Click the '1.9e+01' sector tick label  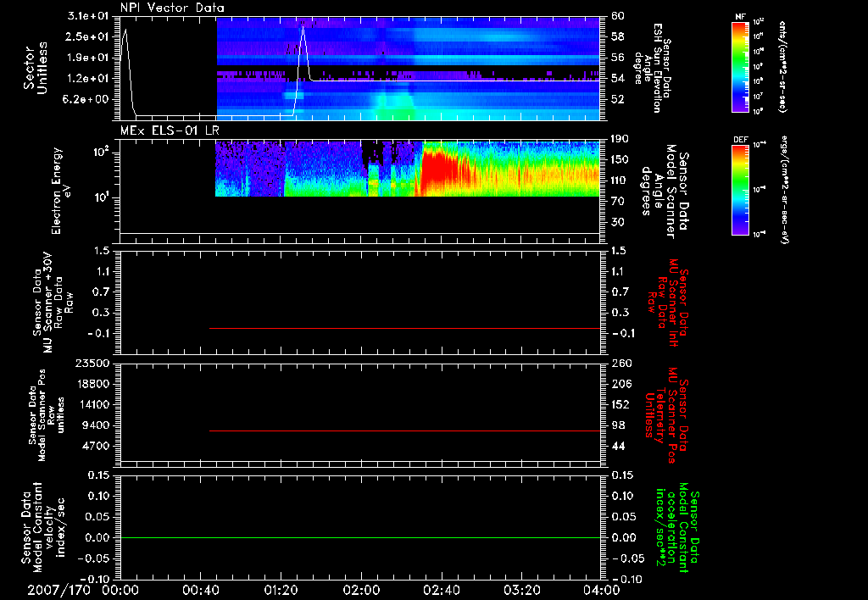88,58
